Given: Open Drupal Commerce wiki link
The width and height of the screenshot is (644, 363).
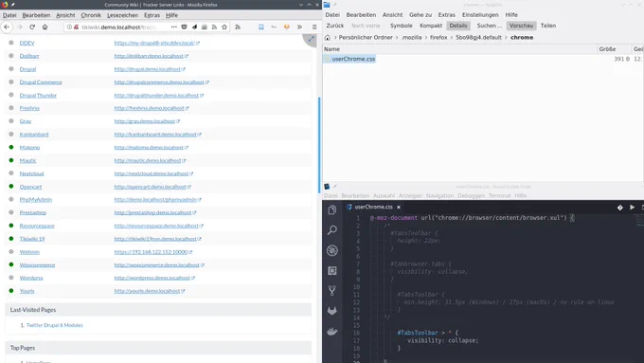Looking at the screenshot, I should tap(41, 82).
